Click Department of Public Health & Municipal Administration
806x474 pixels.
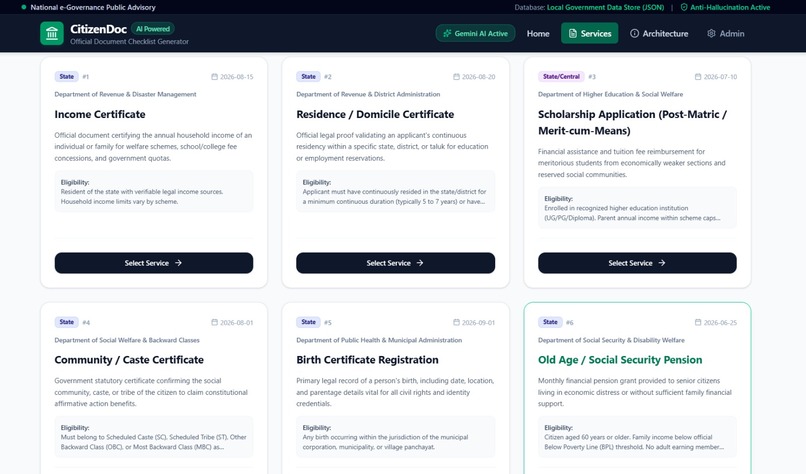pos(379,340)
